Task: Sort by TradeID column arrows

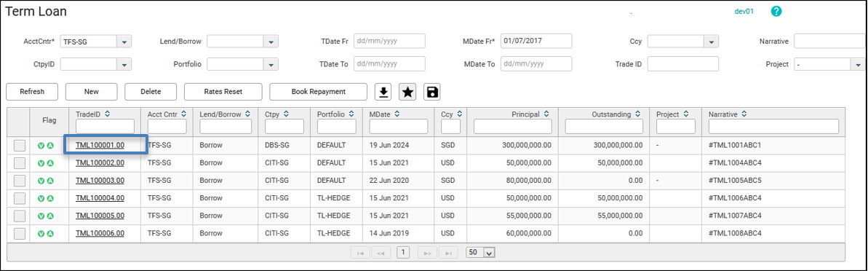Action: (108, 114)
